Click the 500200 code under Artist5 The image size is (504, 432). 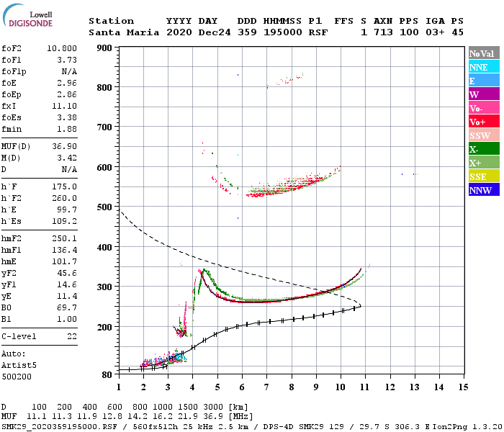pyautogui.click(x=17, y=377)
